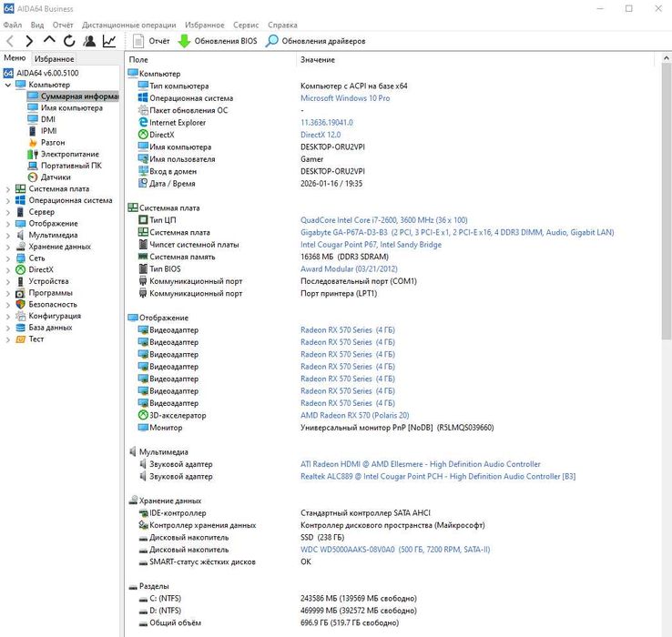Go up one level with the up arrow
Viewport: 672px width, 637px height.
pyautogui.click(x=49, y=40)
